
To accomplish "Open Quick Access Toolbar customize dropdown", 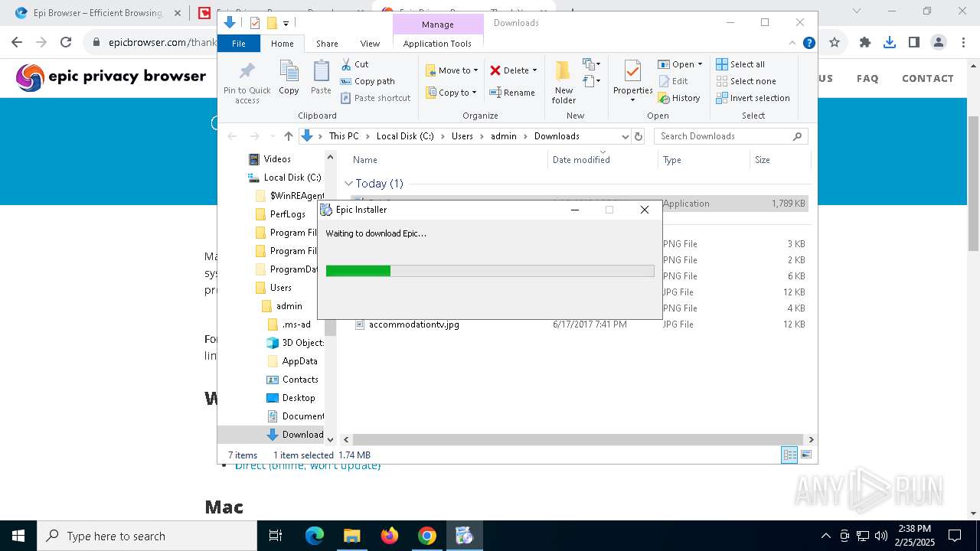I will (x=286, y=23).
